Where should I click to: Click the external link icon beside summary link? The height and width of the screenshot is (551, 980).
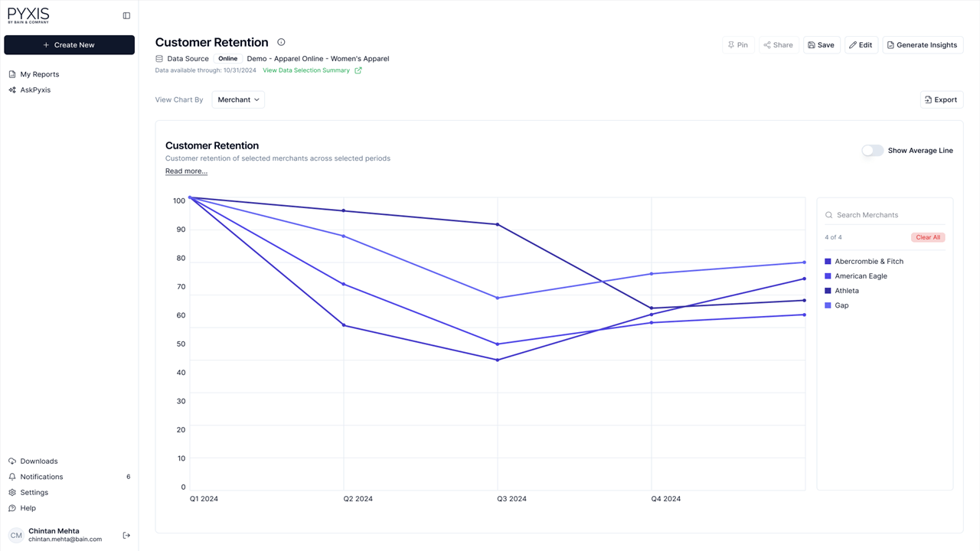[x=358, y=70]
